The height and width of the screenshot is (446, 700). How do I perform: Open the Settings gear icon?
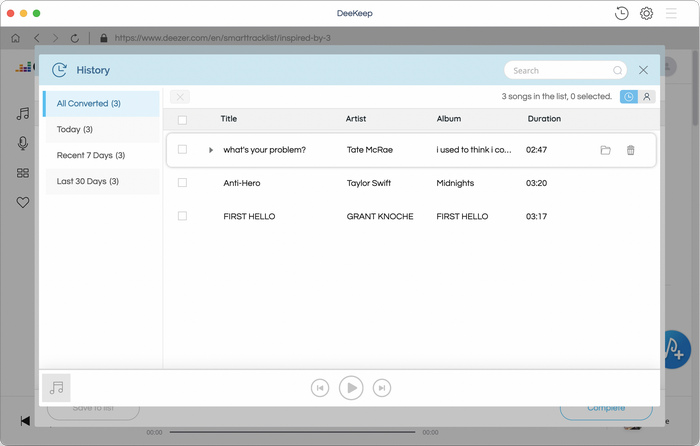tap(646, 13)
